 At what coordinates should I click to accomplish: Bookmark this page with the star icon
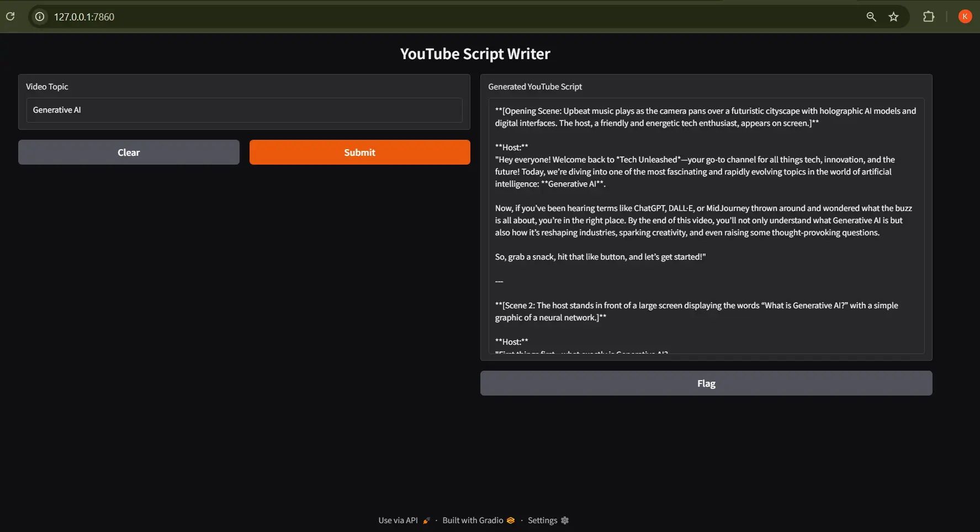893,17
